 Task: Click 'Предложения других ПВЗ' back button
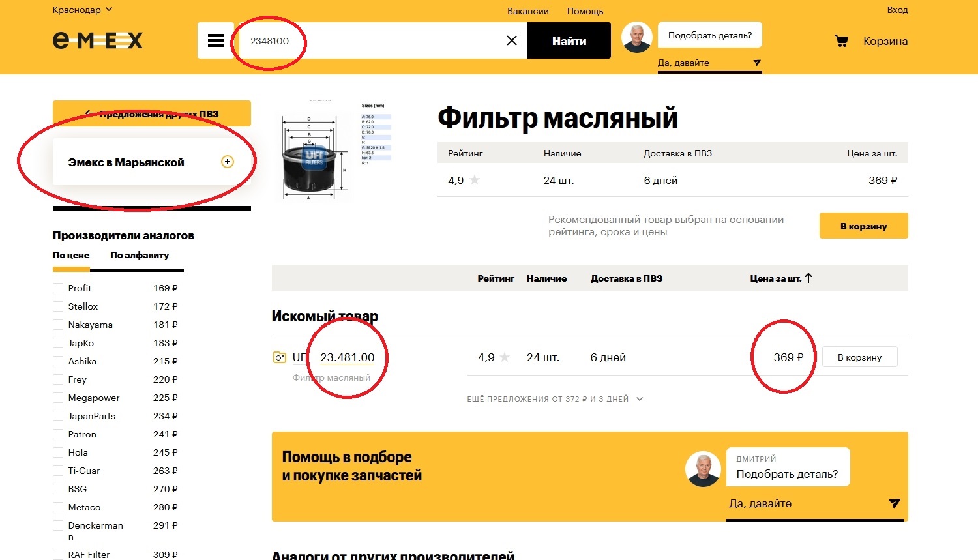(x=152, y=113)
